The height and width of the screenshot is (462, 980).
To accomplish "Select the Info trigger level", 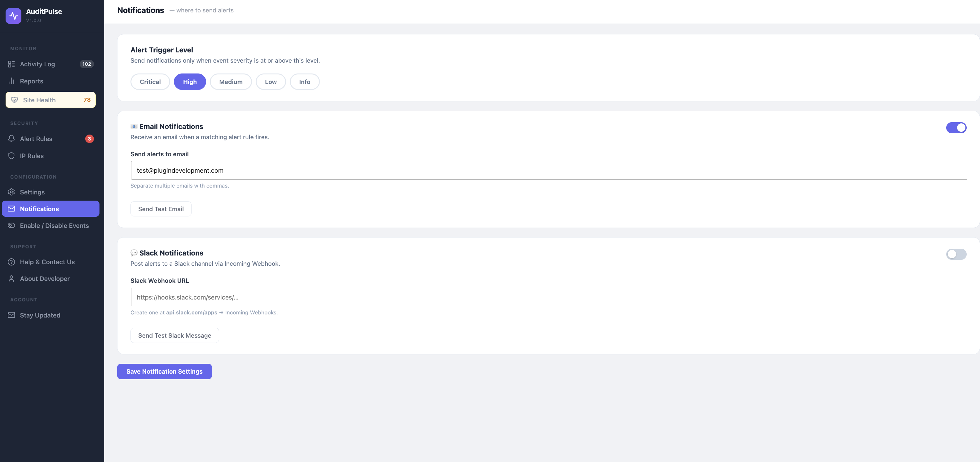I will coord(305,82).
